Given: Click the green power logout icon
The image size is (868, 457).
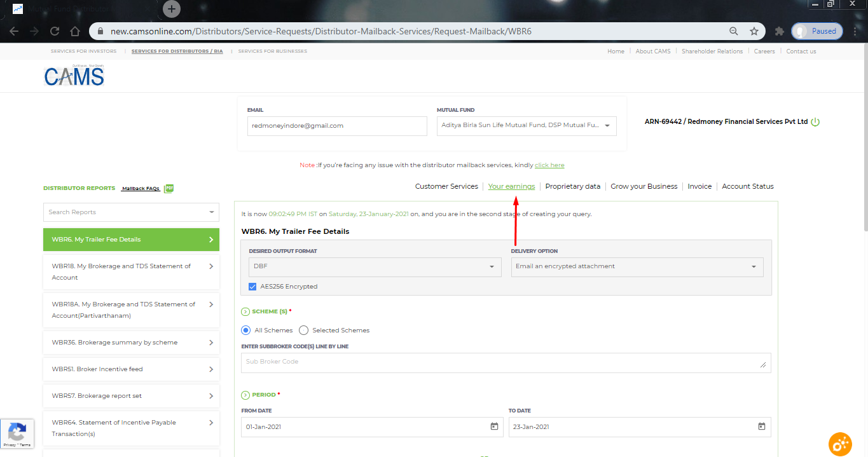Looking at the screenshot, I should (815, 122).
